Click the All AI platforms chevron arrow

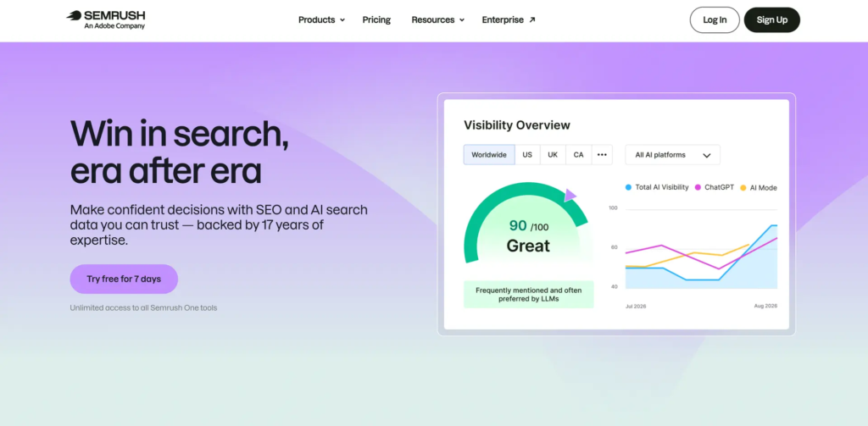tap(706, 156)
